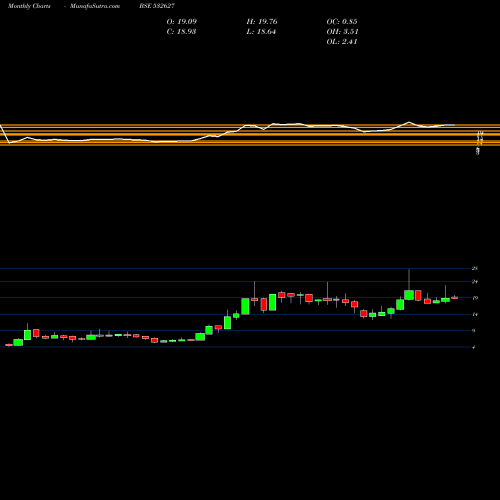Click the "OL: 2.41" reading
This screenshot has width=500, height=500.
pyautogui.click(x=342, y=42)
